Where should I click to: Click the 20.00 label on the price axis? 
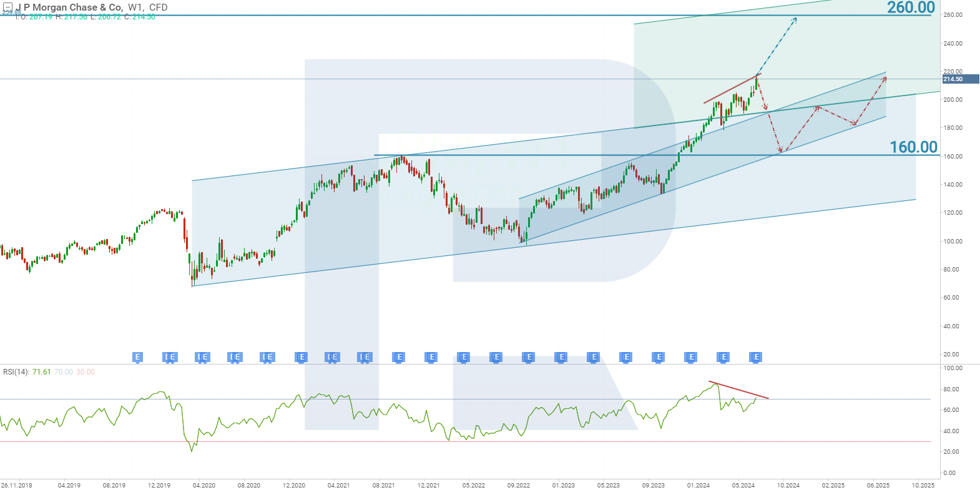coord(951,355)
